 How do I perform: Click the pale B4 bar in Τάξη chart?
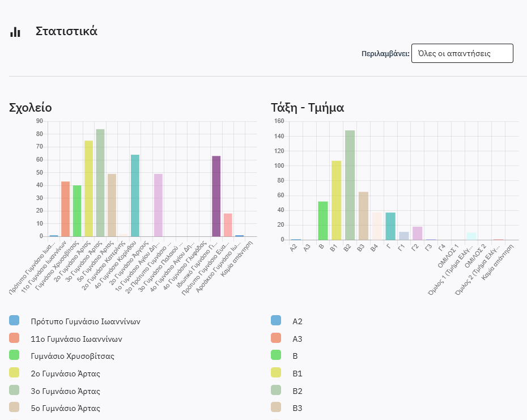[x=377, y=226]
